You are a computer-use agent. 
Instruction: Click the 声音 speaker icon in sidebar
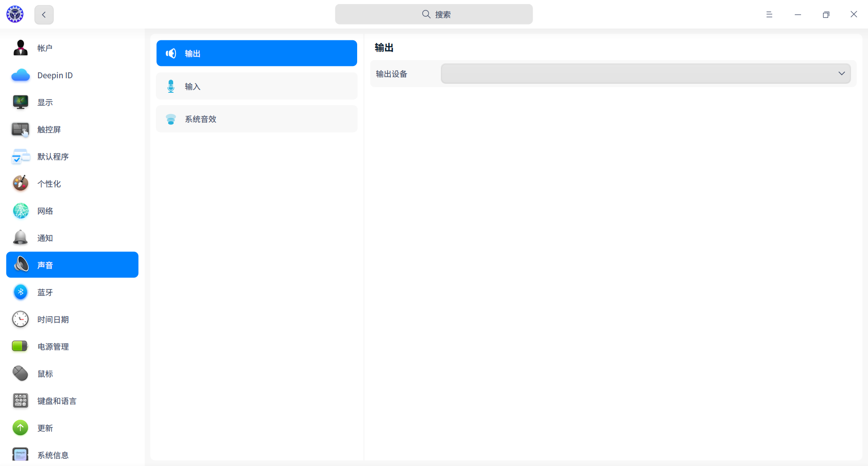21,265
